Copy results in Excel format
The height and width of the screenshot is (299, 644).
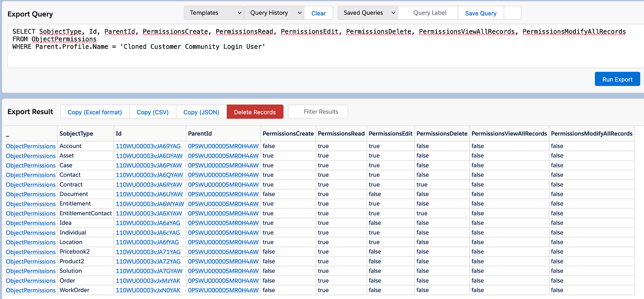[95, 112]
